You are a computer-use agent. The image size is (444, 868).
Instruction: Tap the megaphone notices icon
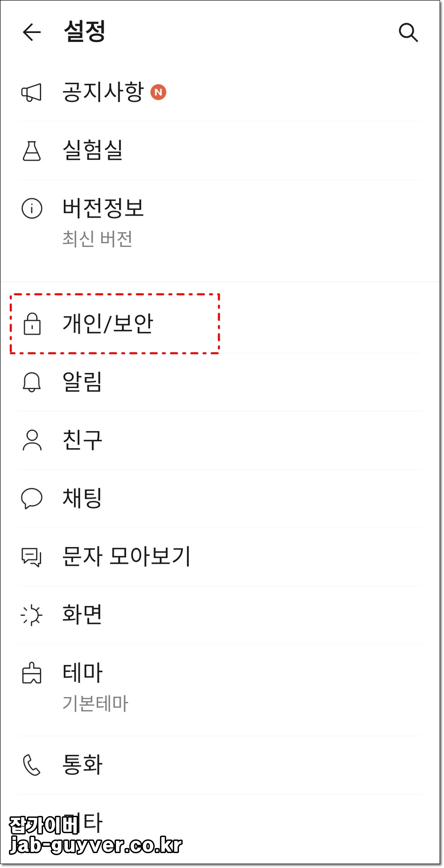point(32,92)
